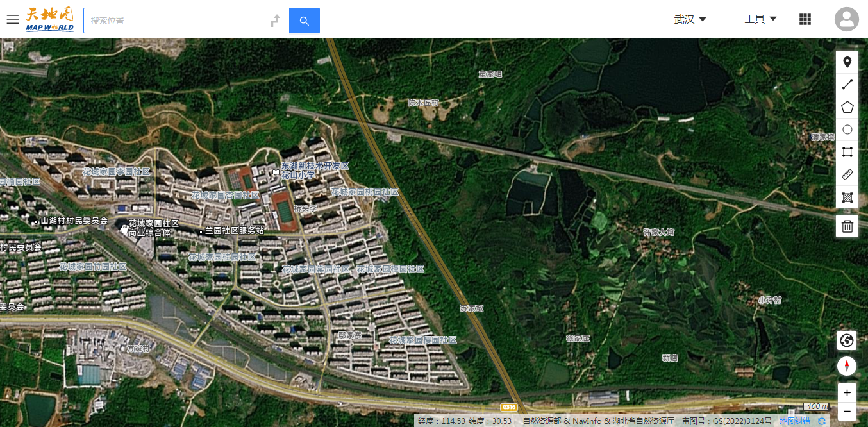Screen dimensions: 868x427
Task: Click the 地图纠错 link
Action: pos(794,421)
